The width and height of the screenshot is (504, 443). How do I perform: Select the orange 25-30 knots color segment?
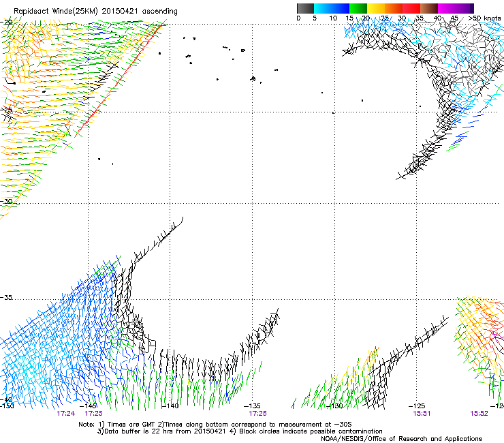point(394,8)
